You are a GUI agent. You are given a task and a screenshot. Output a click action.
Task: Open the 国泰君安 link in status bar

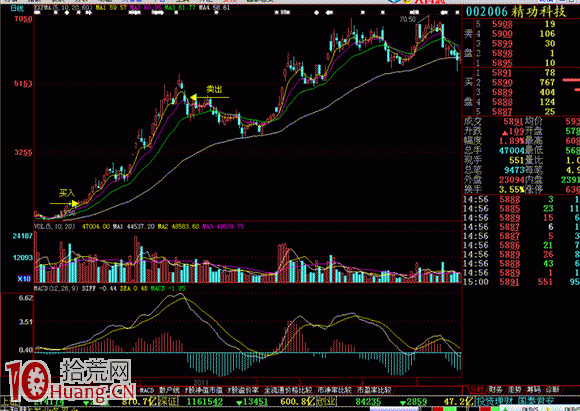(x=536, y=401)
